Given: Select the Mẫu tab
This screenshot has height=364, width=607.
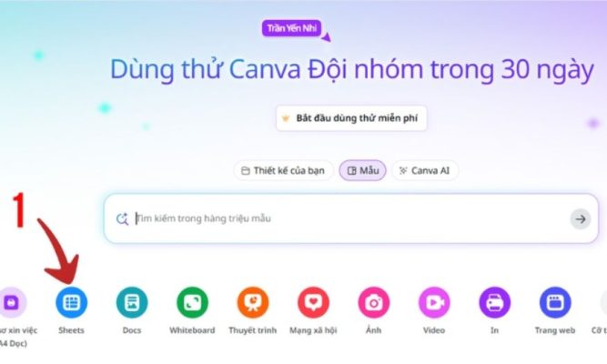Looking at the screenshot, I should pyautogui.click(x=363, y=171).
